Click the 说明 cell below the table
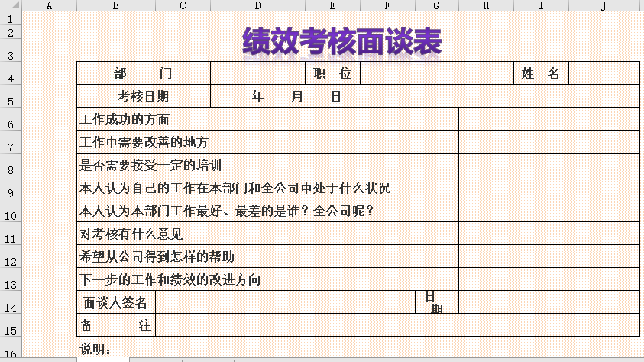Viewport: 644px width, 362px height. (96, 350)
